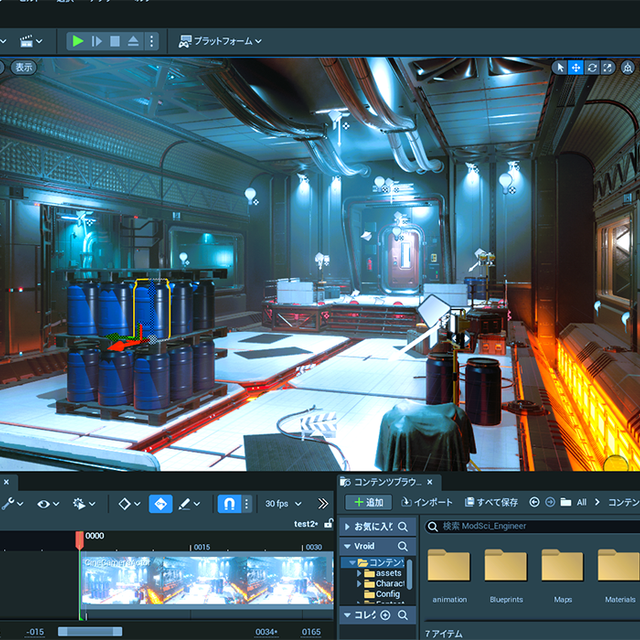The width and height of the screenshot is (640, 640).
Task: Open Sequencer view options eye icon
Action: coord(43,504)
